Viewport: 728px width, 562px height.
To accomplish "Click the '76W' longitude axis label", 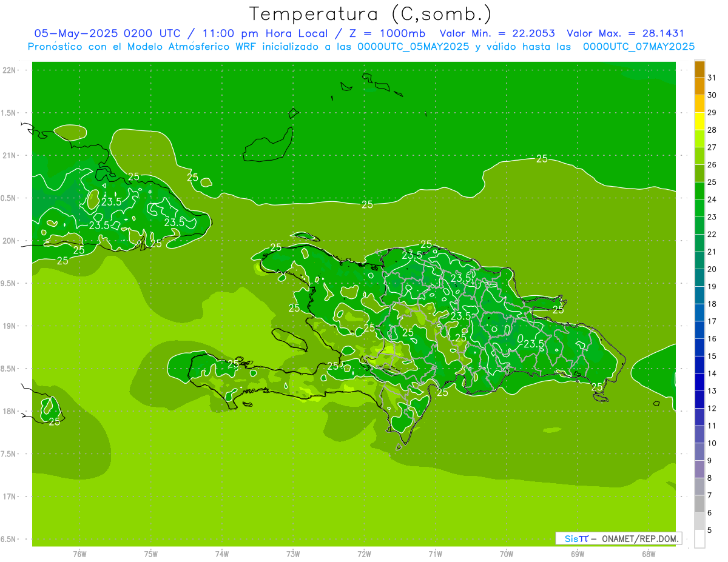I will click(x=79, y=554).
